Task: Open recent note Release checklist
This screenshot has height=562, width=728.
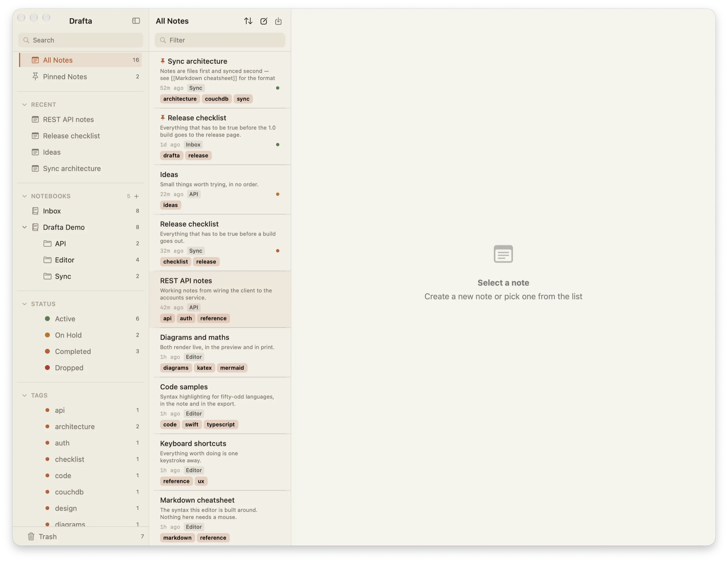Action: 80,136
